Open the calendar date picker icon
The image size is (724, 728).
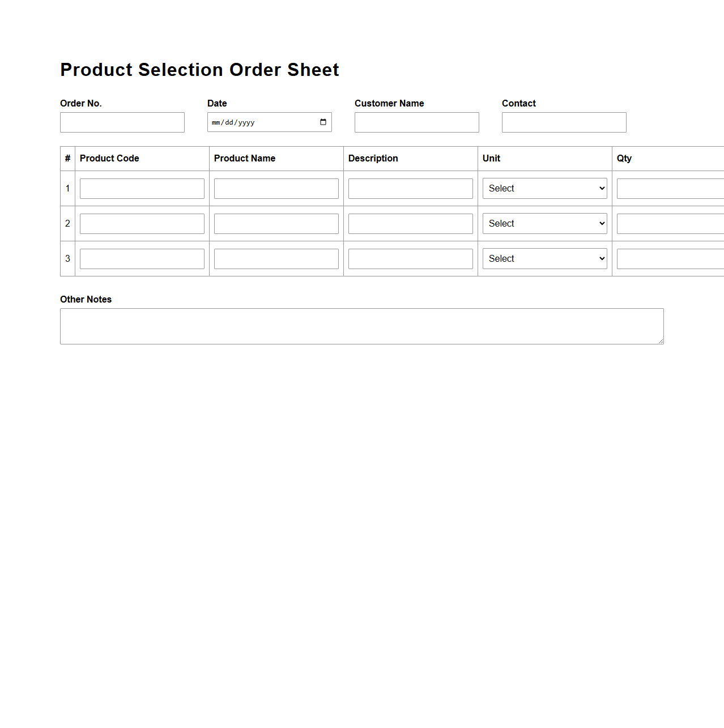pos(323,122)
